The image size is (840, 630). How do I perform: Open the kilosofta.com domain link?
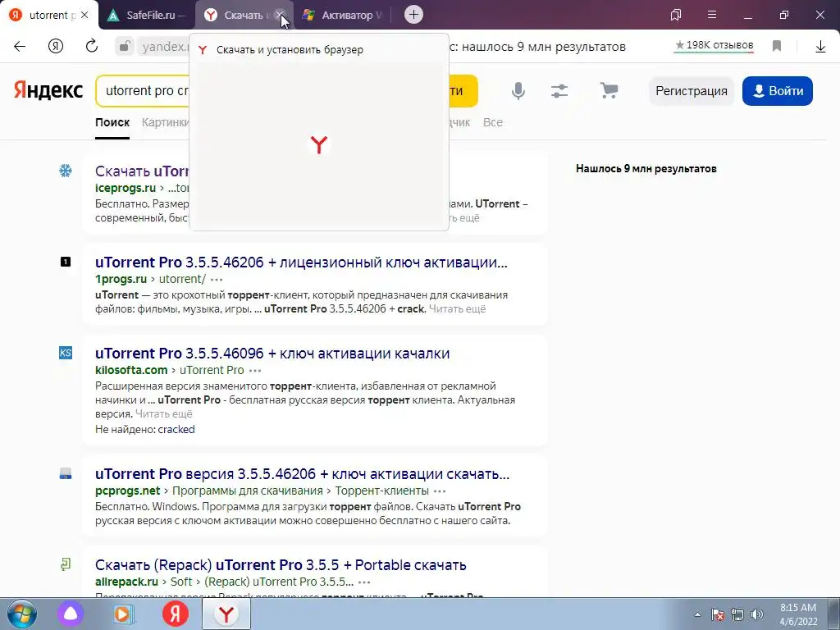click(131, 370)
